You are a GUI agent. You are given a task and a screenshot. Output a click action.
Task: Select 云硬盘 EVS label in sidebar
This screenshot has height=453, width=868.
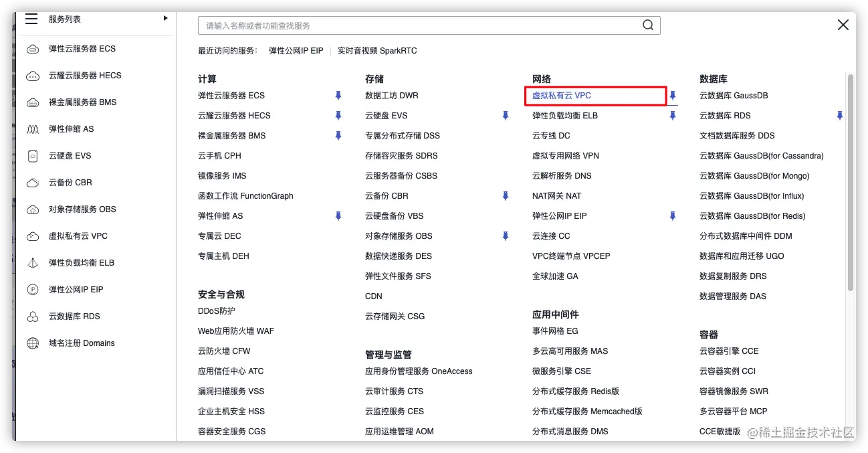coord(70,156)
